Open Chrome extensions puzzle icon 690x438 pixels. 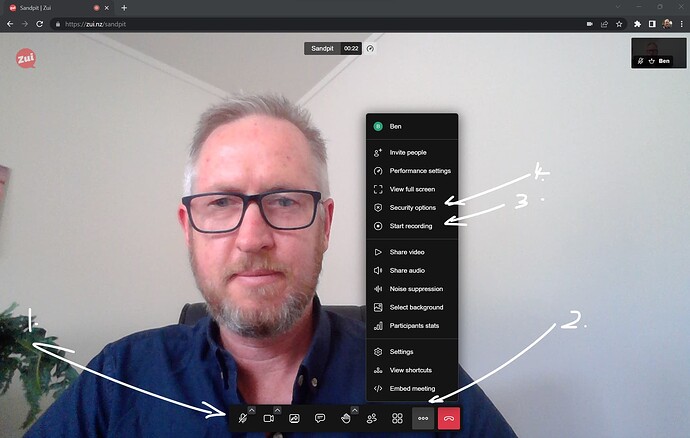click(x=636, y=23)
